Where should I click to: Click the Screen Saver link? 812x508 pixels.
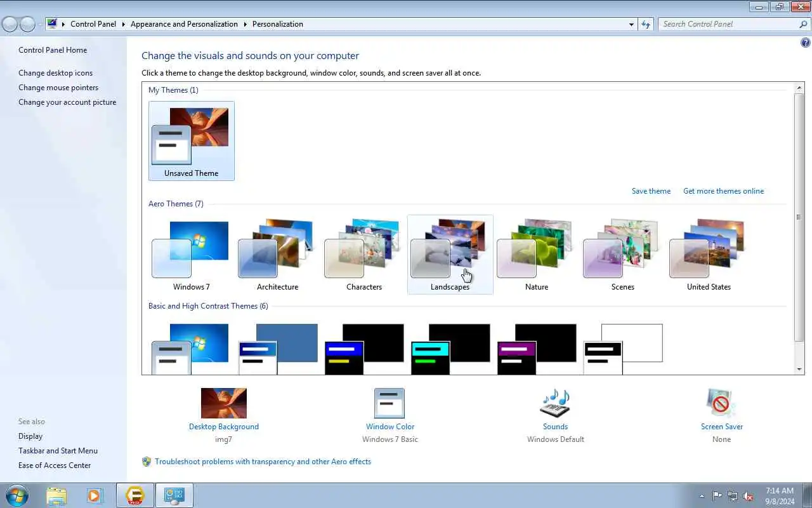722,427
